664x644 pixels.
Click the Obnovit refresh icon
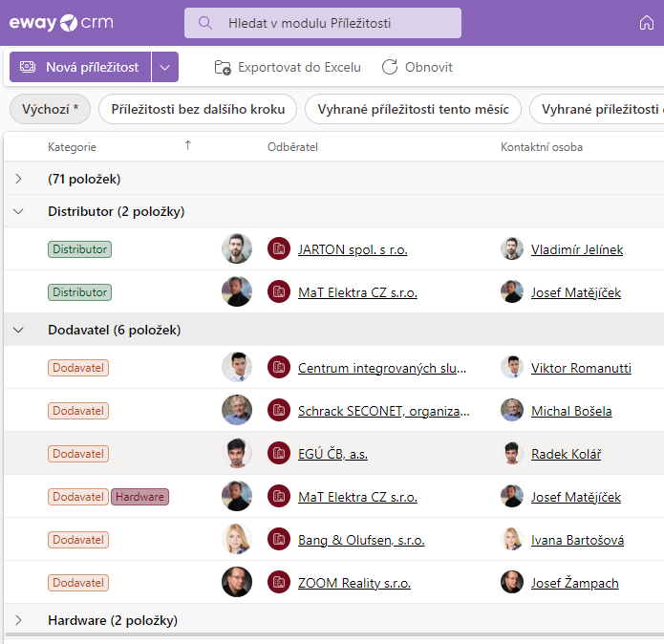[x=390, y=67]
